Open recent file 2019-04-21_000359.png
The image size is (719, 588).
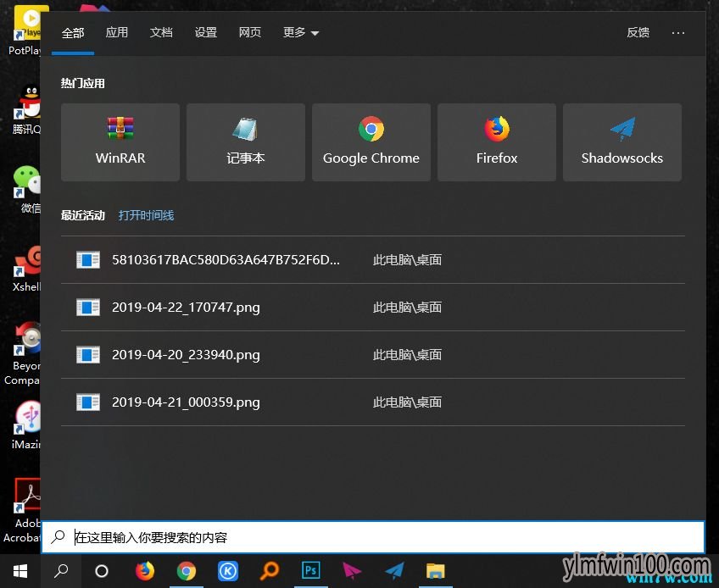point(373,402)
